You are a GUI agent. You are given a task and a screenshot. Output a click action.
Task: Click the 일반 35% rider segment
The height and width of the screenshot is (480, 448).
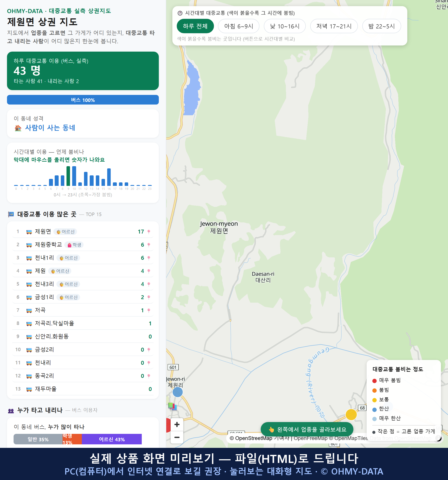point(38,439)
